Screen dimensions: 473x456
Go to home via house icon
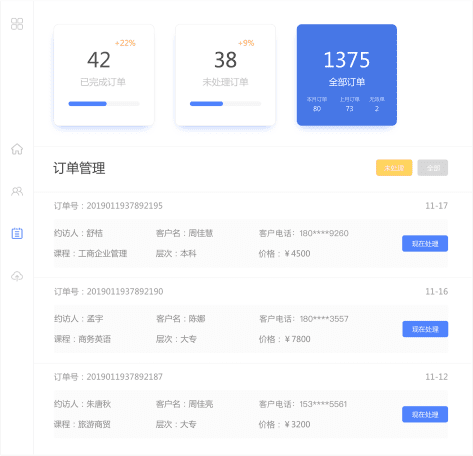click(x=17, y=149)
